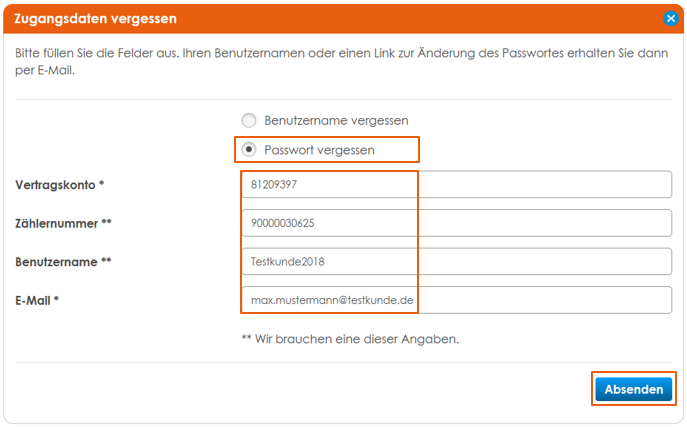
Task: Click the double asterisk before the footnote
Action: pyautogui.click(x=247, y=339)
